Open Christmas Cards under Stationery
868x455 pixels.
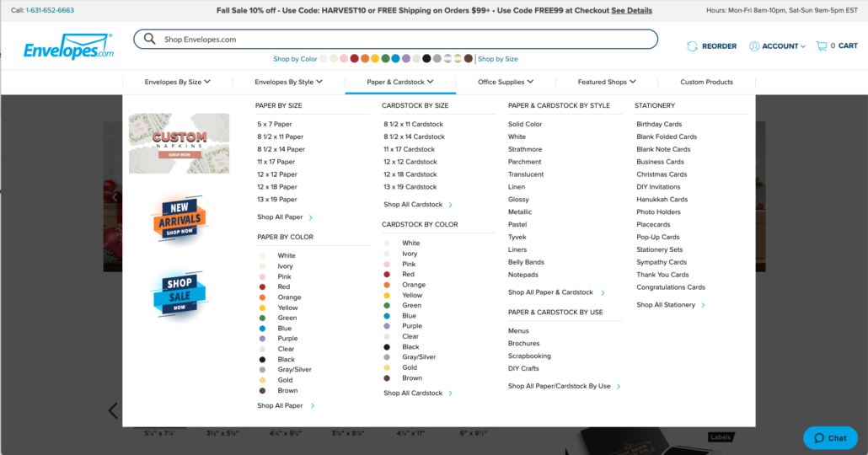coord(662,174)
